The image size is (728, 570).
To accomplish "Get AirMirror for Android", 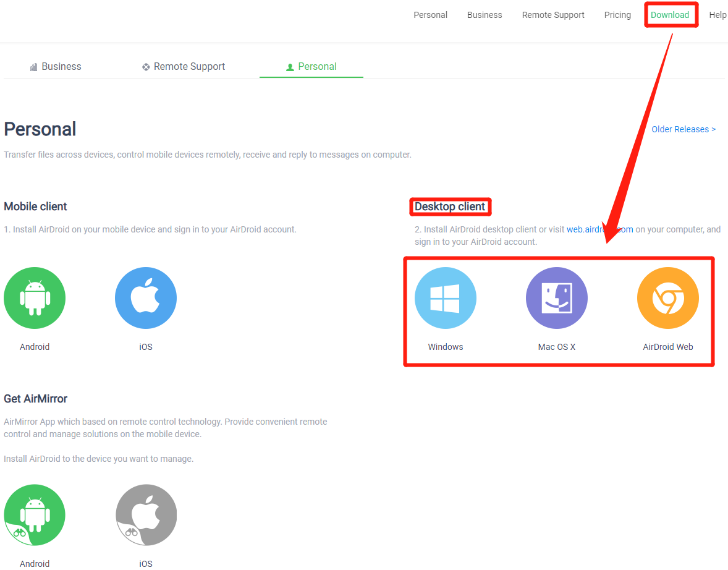I will (35, 514).
